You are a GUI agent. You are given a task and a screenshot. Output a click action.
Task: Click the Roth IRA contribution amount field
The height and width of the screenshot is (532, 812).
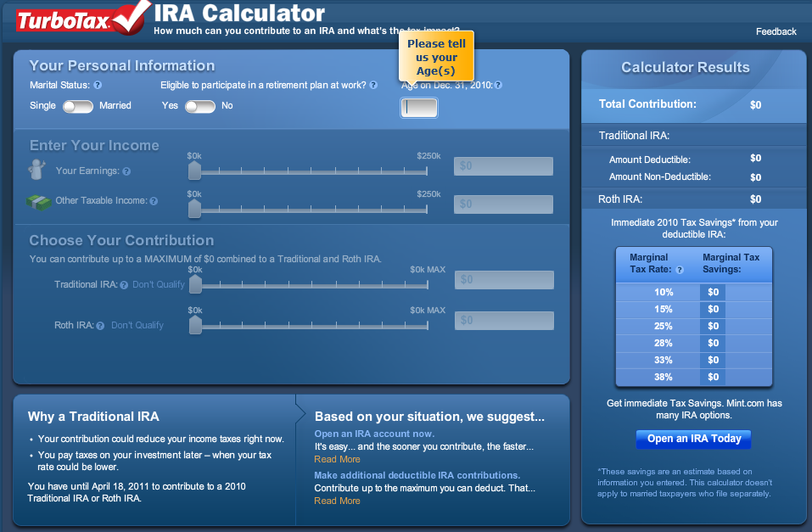(x=504, y=321)
